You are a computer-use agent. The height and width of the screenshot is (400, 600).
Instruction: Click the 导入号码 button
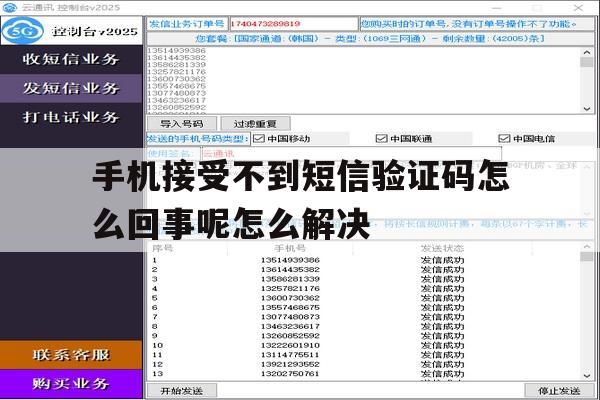click(x=182, y=124)
